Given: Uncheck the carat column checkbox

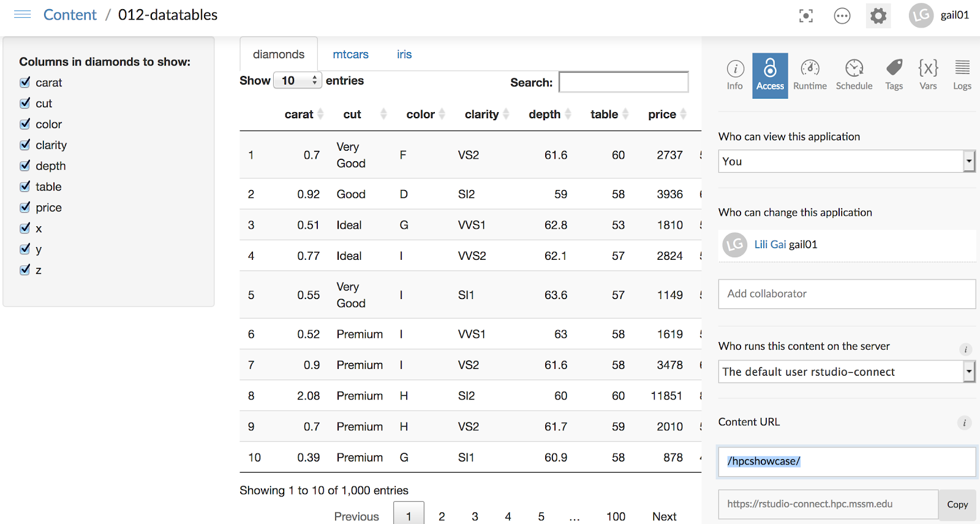Looking at the screenshot, I should point(25,82).
